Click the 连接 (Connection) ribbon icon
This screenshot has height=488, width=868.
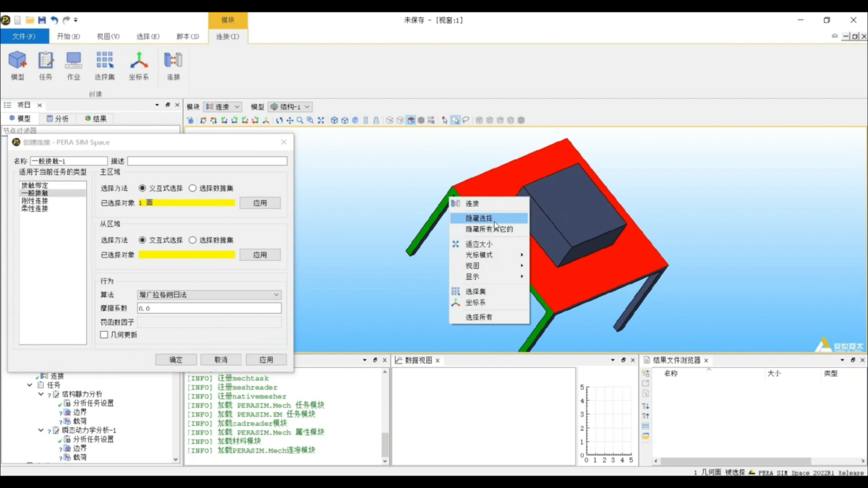click(x=174, y=66)
